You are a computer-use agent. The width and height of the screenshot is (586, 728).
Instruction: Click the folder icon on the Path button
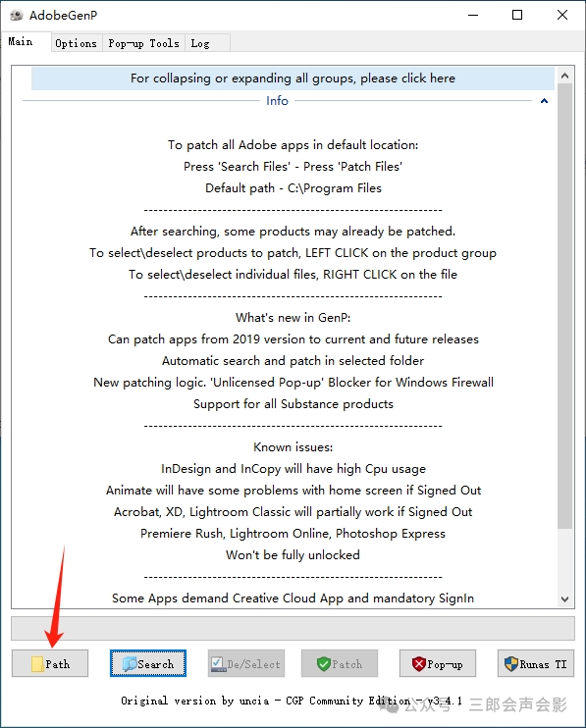pyautogui.click(x=37, y=664)
